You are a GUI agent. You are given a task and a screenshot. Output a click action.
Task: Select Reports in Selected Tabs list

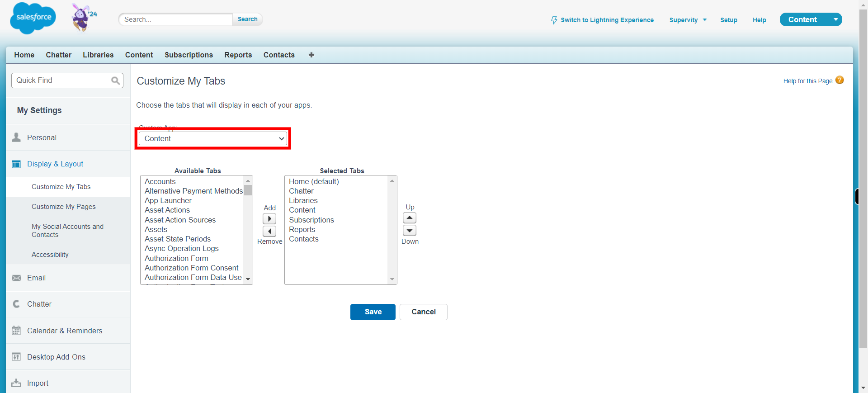[302, 229]
